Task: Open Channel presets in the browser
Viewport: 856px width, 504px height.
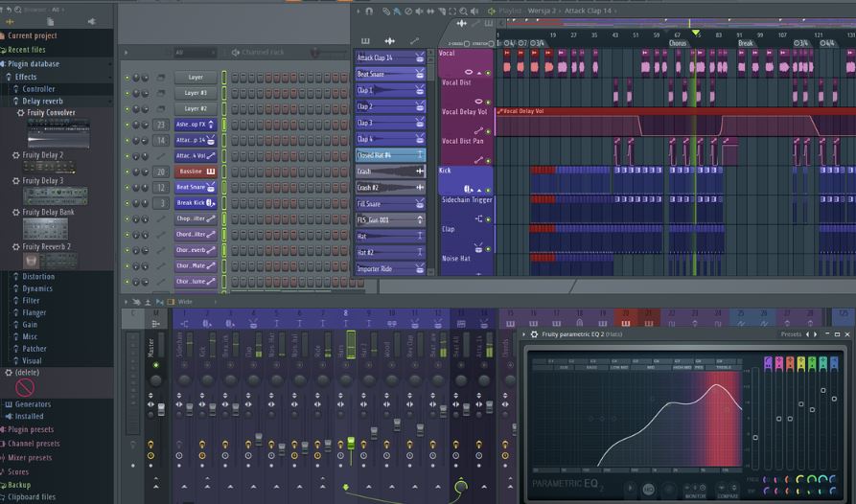Action: (x=34, y=444)
